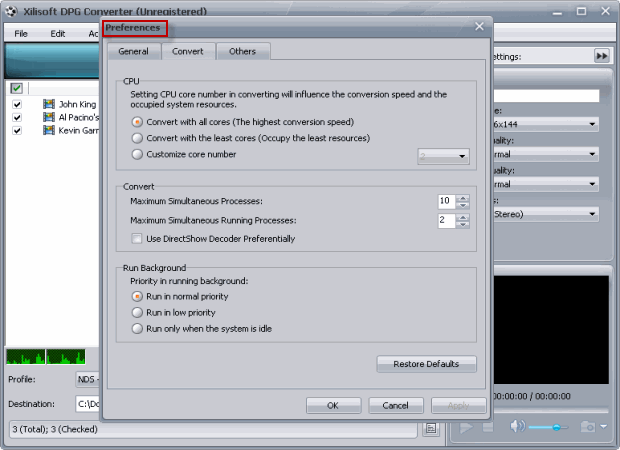Open the second quality dropdown in the settings panel
620x450 pixels.
tap(546, 184)
